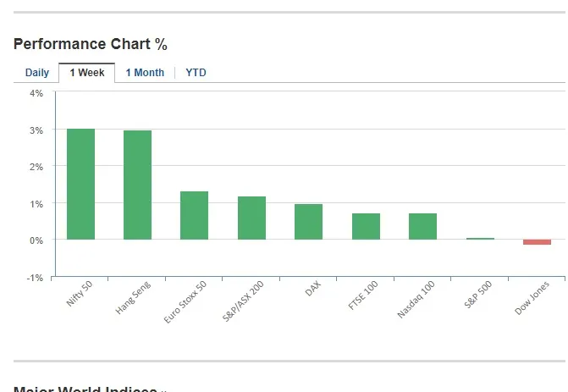The image size is (568, 392).
Task: Click the Dow Jones axis label
Action: 532,298
